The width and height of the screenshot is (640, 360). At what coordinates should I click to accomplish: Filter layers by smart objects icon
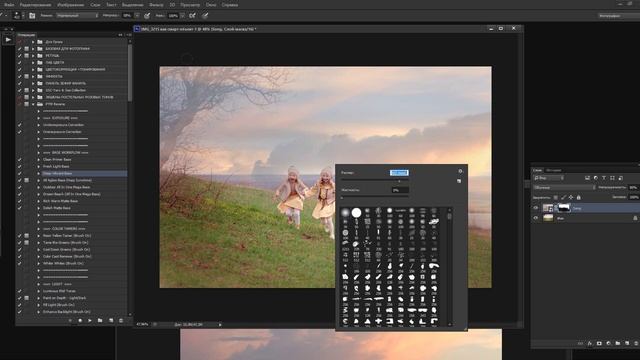click(620, 178)
